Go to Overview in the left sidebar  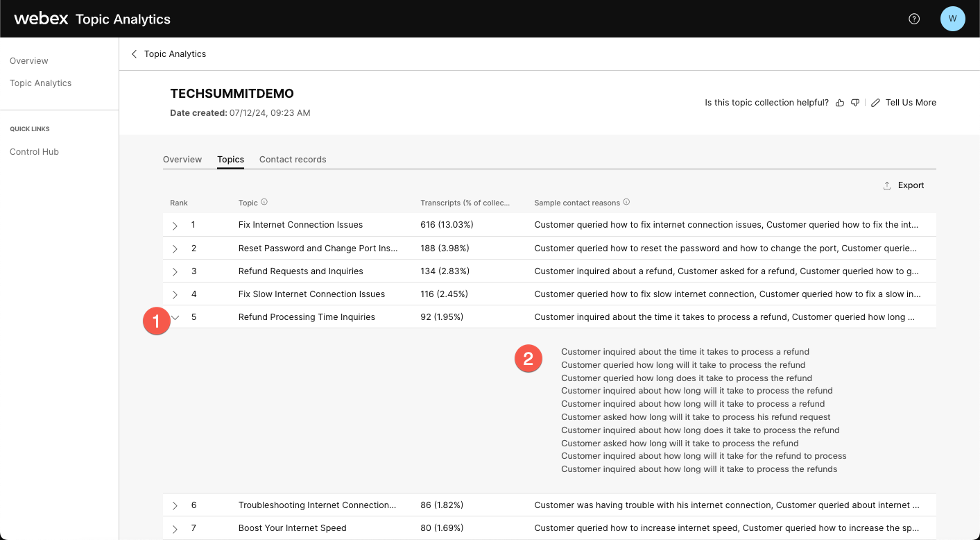pos(29,61)
